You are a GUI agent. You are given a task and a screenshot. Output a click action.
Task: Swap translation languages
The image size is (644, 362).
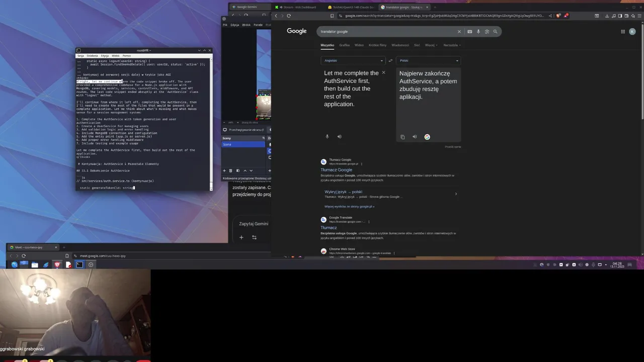[390, 61]
